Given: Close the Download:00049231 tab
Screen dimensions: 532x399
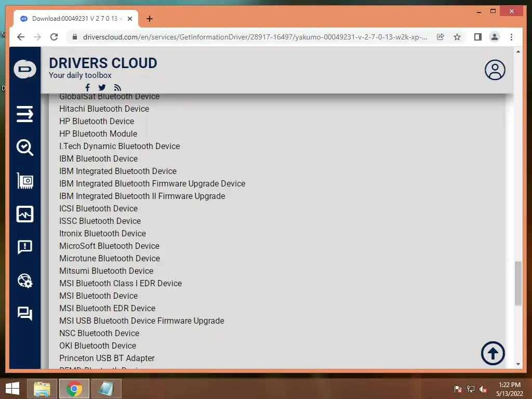Looking at the screenshot, I should coord(129,19).
